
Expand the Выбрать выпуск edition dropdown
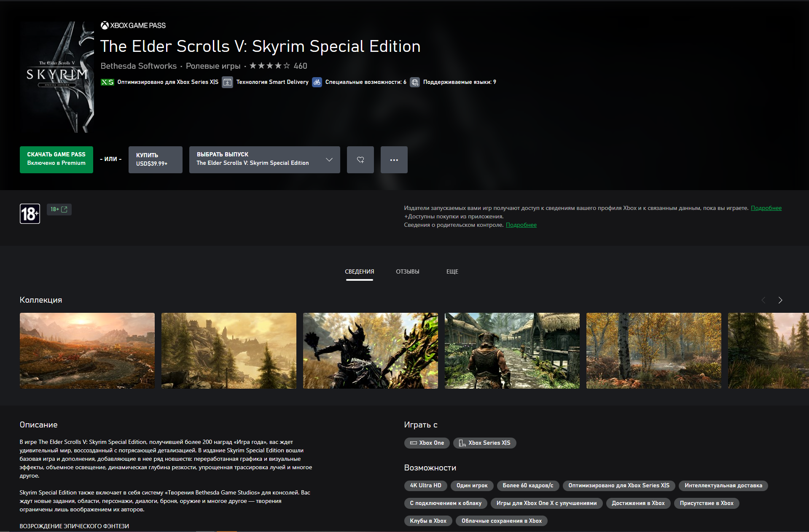[x=265, y=160]
